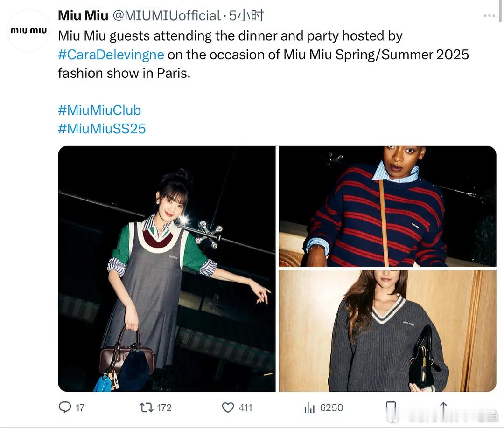Click the reply count showing 17
This screenshot has width=504, height=428.
(78, 407)
